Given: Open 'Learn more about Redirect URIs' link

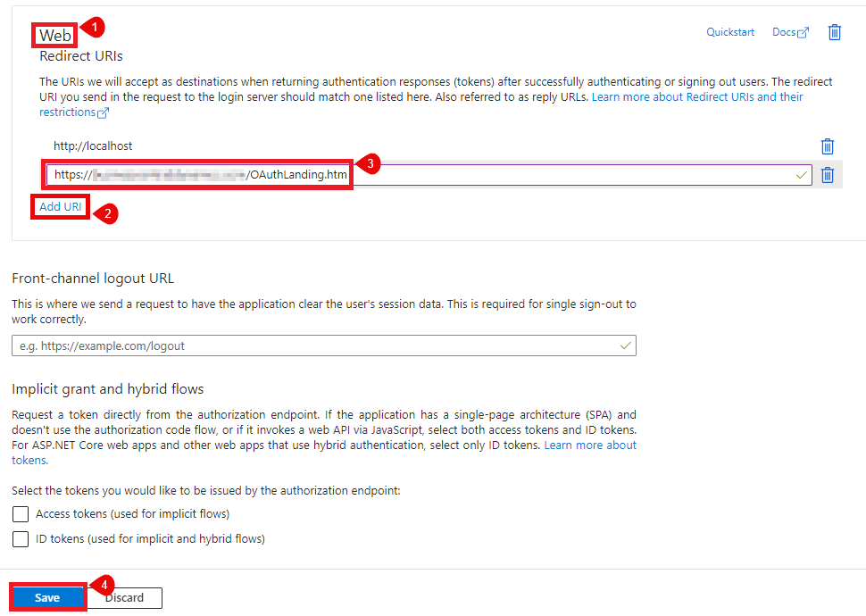Looking at the screenshot, I should pyautogui.click(x=696, y=96).
